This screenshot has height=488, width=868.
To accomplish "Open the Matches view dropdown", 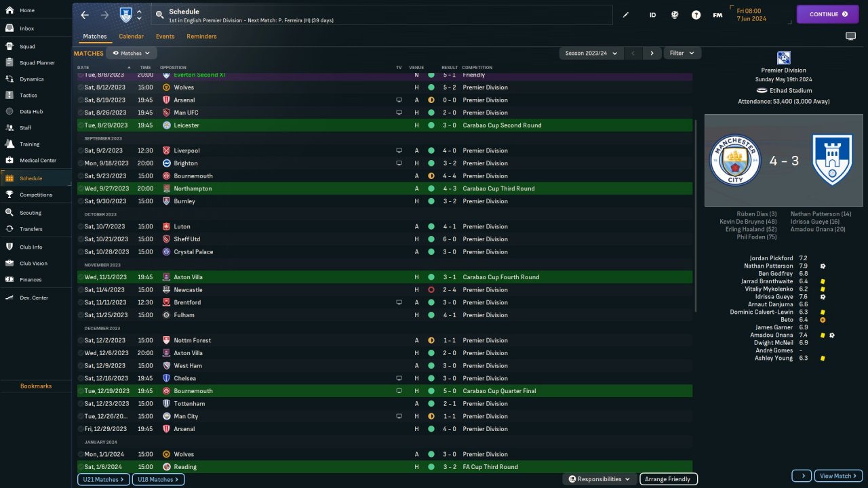I will (x=132, y=53).
